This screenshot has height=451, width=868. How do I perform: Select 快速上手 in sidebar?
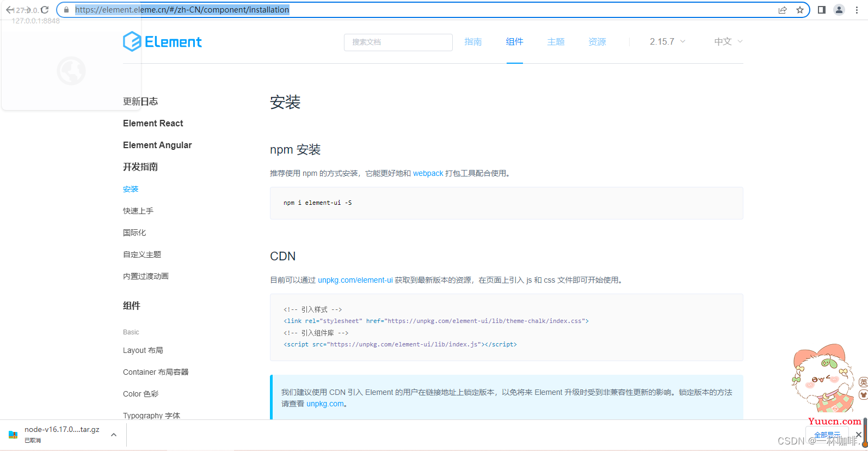(x=138, y=211)
